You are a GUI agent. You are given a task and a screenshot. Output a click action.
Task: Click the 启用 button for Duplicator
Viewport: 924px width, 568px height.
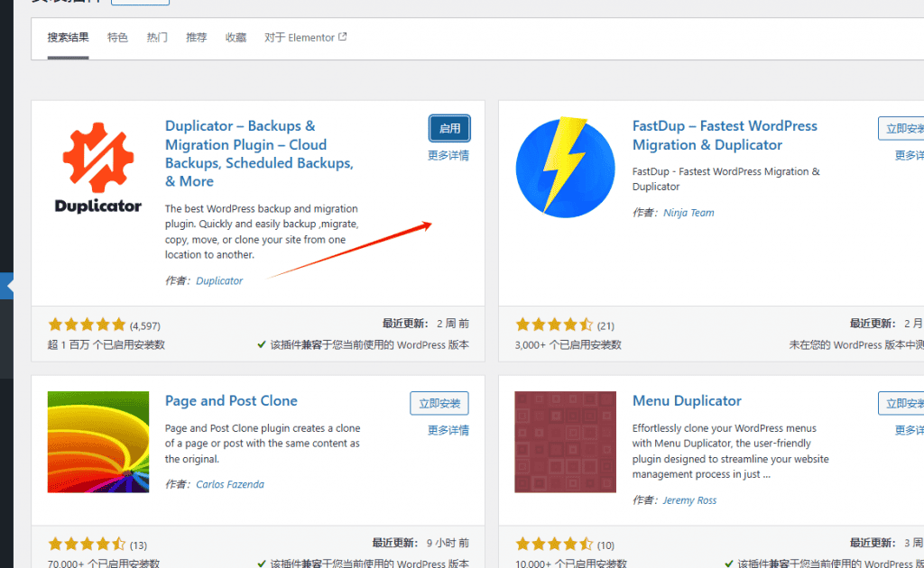coord(448,128)
